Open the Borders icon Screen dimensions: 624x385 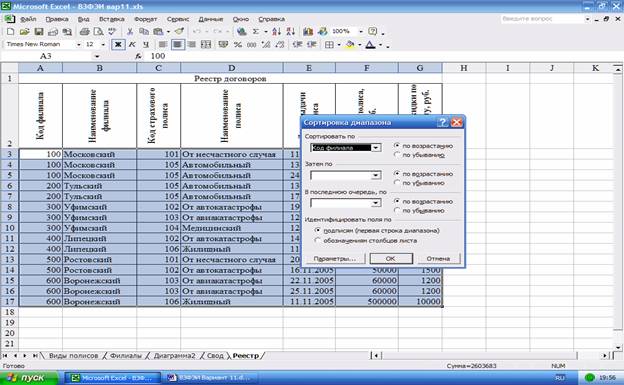(329, 45)
